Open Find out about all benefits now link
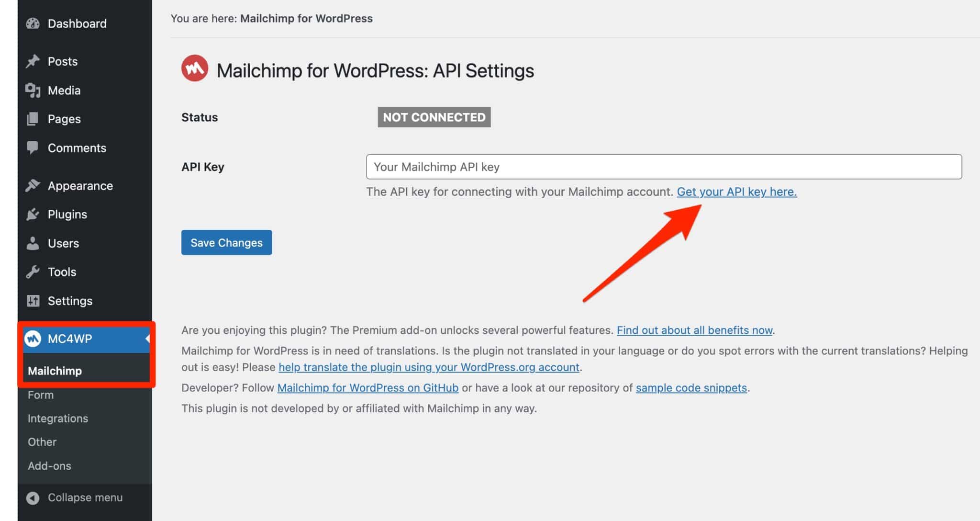Viewport: 980px width, 521px height. [x=694, y=330]
